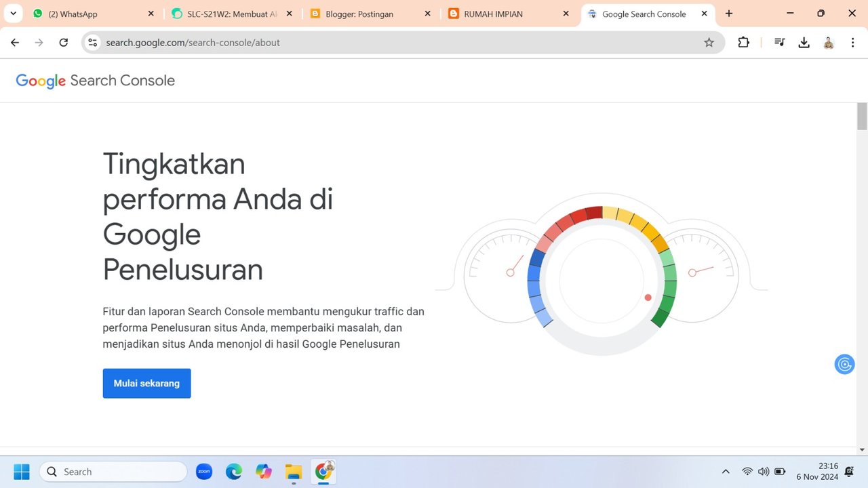Click the Chrome taskbar icon
The width and height of the screenshot is (868, 488).
(323, 472)
